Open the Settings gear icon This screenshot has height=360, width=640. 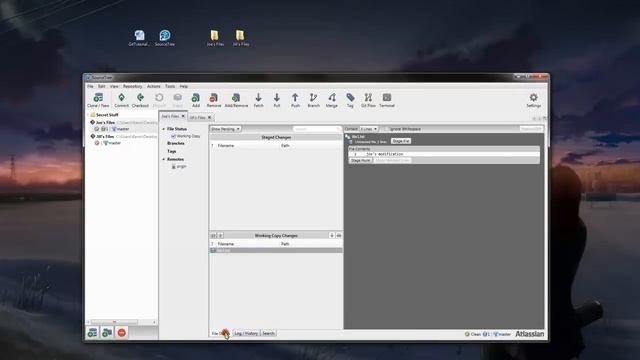pyautogui.click(x=533, y=100)
